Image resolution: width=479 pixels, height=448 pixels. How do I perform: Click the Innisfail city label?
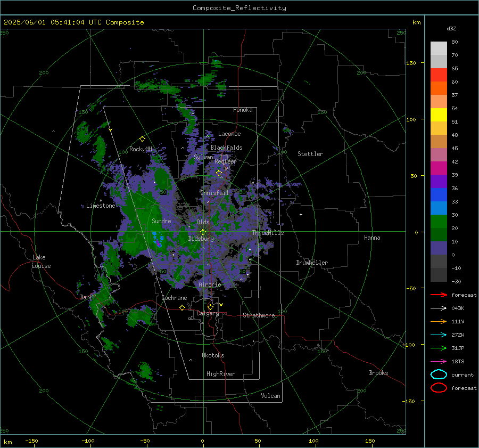(214, 193)
